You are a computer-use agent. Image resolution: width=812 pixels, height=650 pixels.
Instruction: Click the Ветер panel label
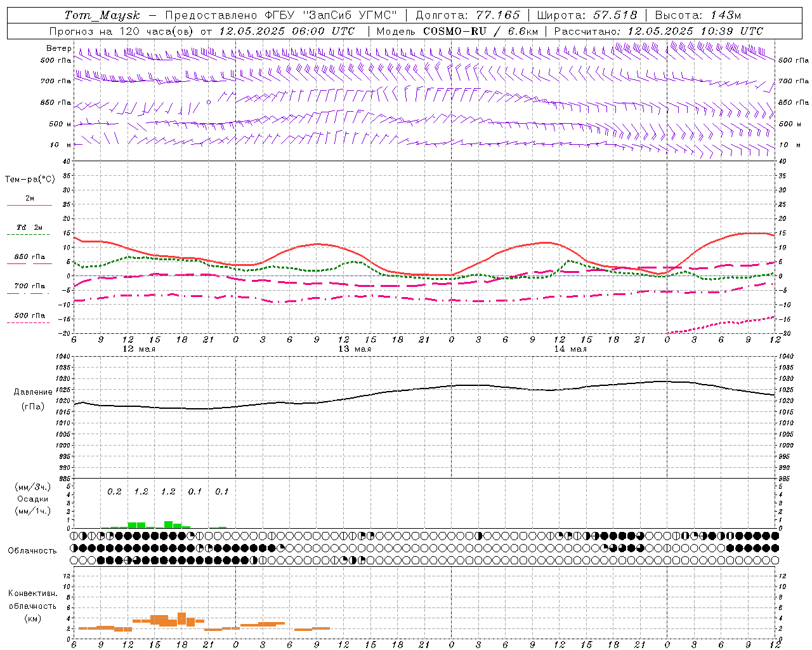tap(58, 48)
